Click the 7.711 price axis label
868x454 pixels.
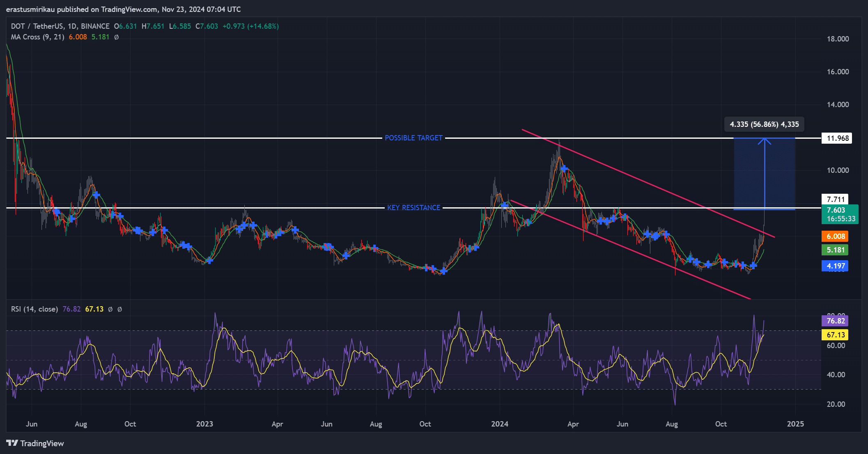point(836,199)
